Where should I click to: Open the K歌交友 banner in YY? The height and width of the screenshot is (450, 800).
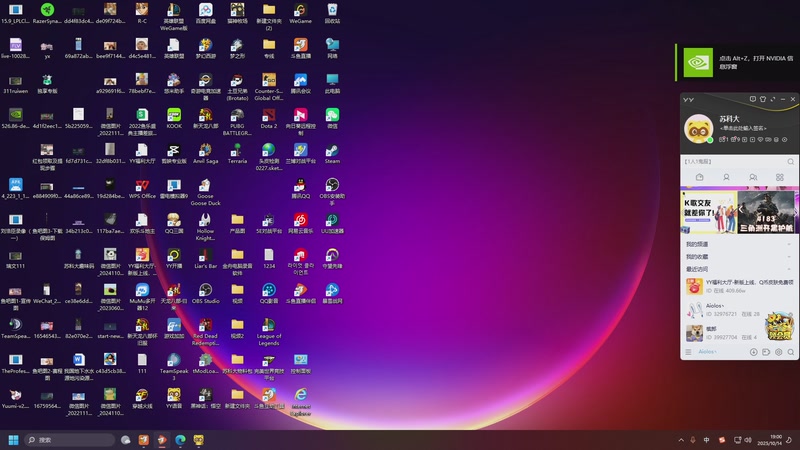pos(709,212)
